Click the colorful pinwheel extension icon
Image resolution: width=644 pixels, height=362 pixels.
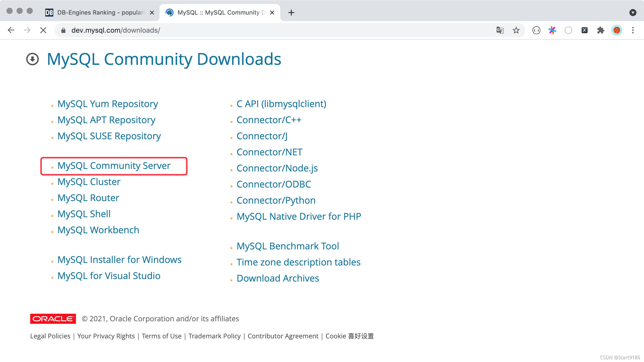point(552,30)
